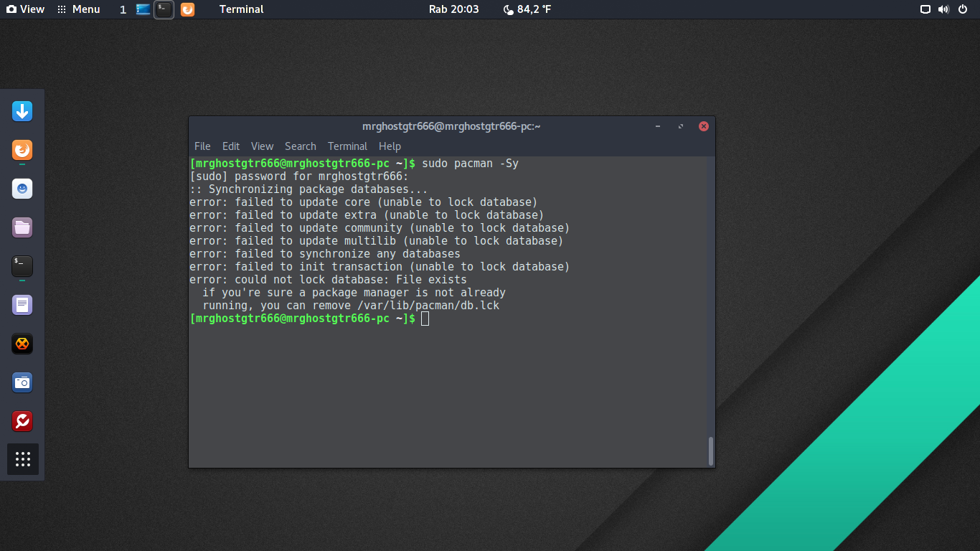Viewport: 980px width, 551px height.
Task: Open the Terminal menu in the menu bar
Action: (347, 146)
